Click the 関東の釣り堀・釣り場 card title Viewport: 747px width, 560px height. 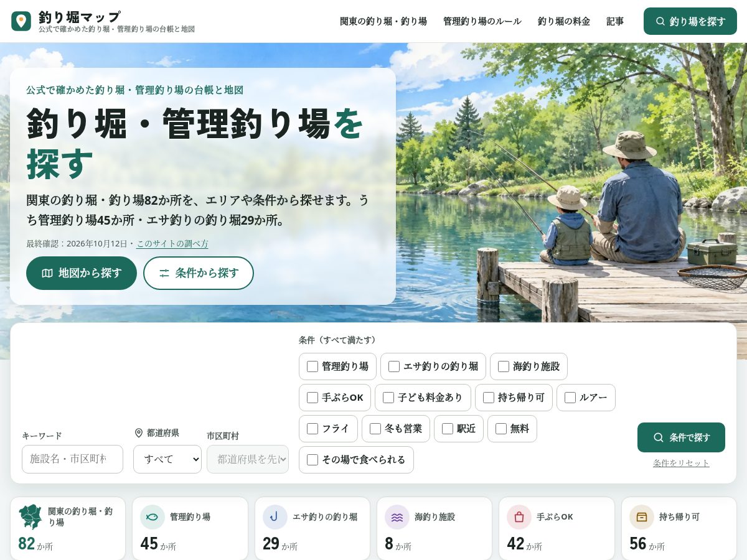[x=80, y=516]
